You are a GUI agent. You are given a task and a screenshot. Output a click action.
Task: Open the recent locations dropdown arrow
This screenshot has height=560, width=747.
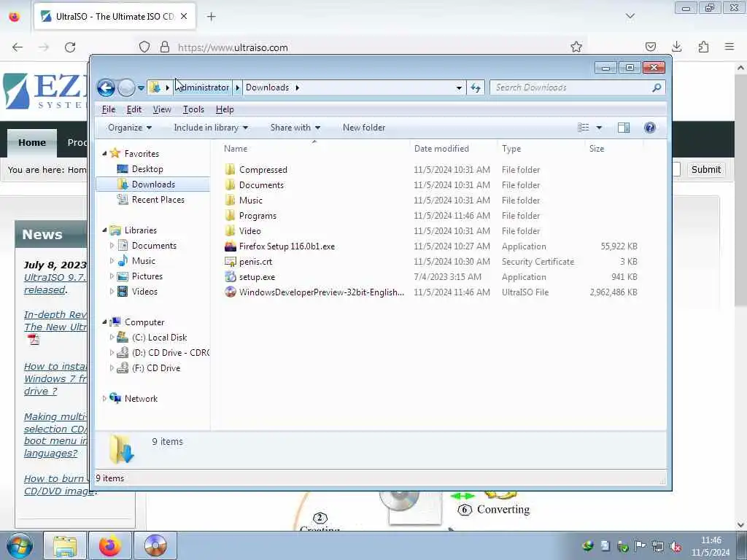coord(141,88)
